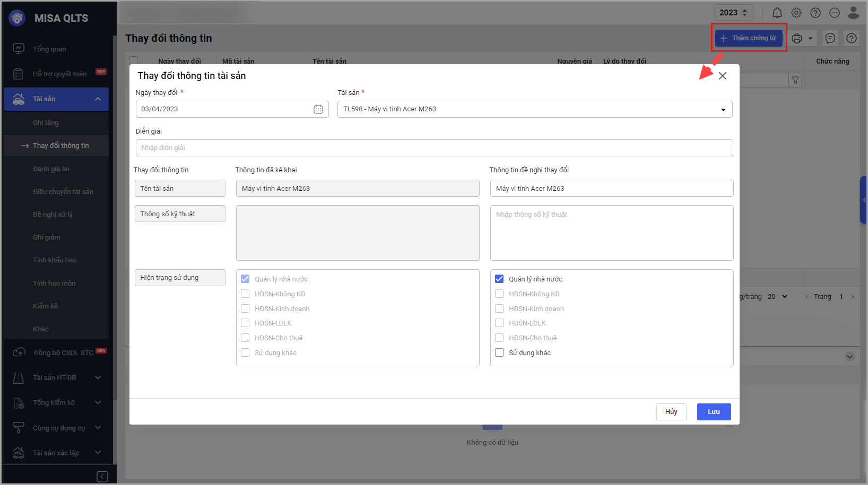
Task: Check proposed 'Sử dụng khác' checkbox
Action: coord(499,352)
